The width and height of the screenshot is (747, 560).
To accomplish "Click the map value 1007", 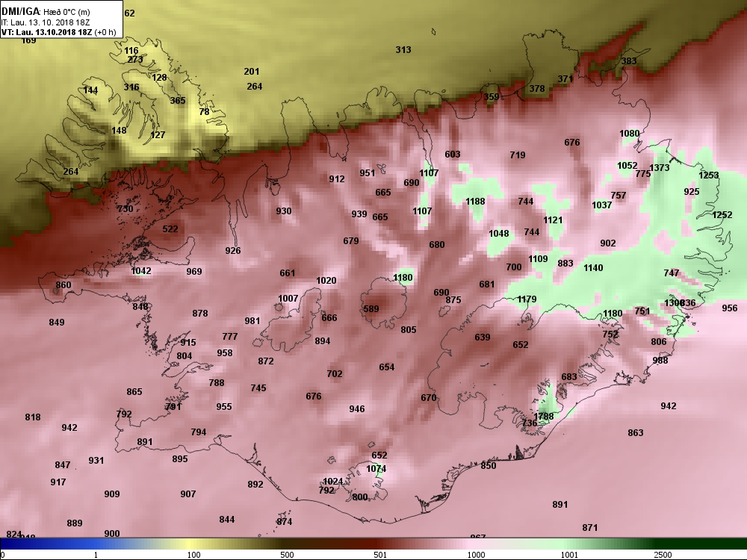I will click(x=288, y=299).
